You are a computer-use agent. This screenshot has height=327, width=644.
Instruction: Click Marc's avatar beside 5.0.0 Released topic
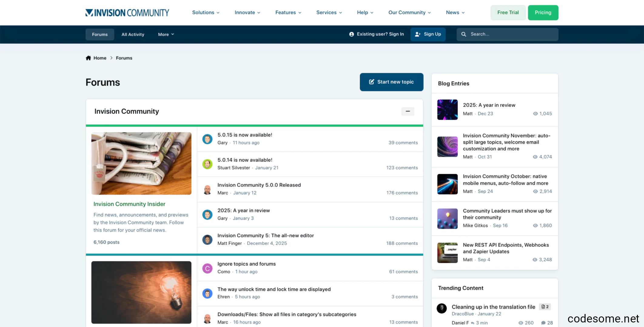click(x=207, y=190)
